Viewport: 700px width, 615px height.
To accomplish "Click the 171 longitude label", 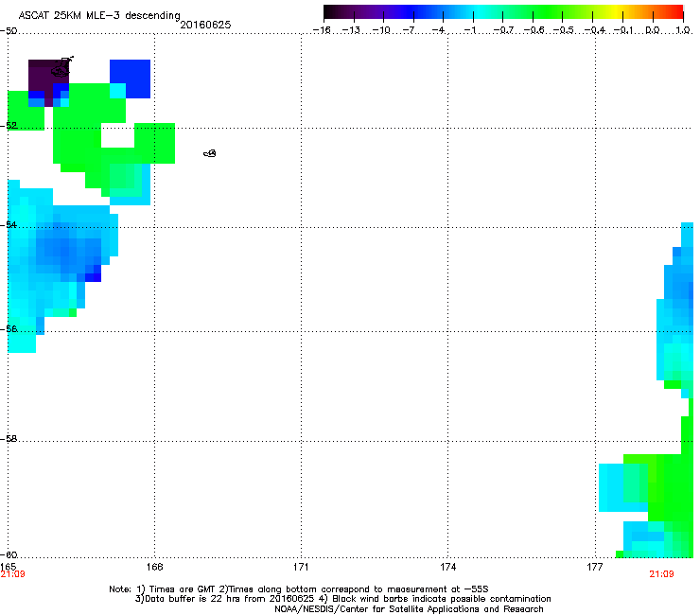I will [x=301, y=567].
